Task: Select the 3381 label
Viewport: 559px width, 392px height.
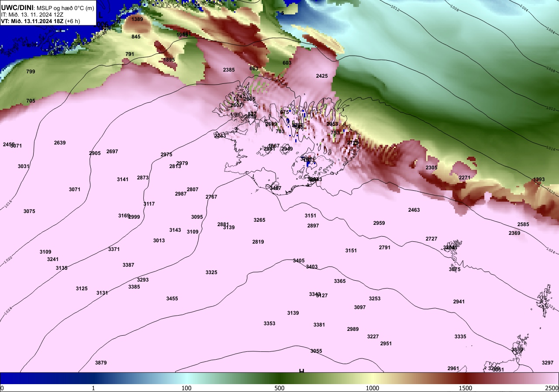Action: (x=319, y=325)
